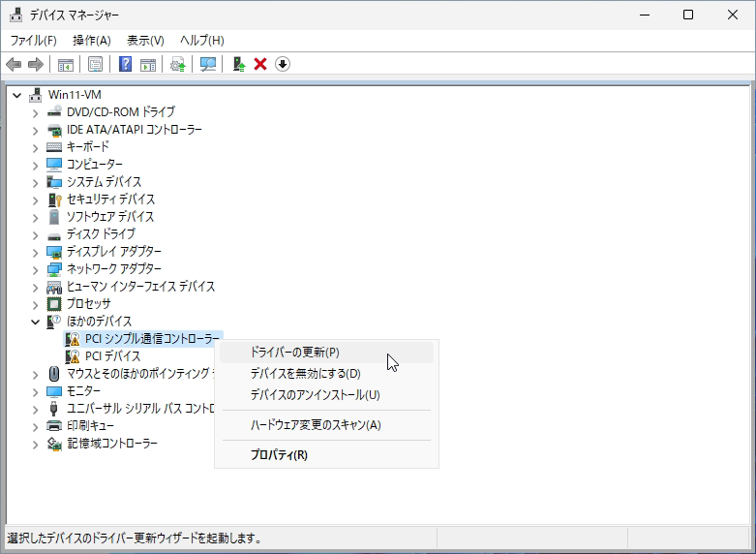
Task: Expand the システム デバイス node
Action: click(x=35, y=183)
